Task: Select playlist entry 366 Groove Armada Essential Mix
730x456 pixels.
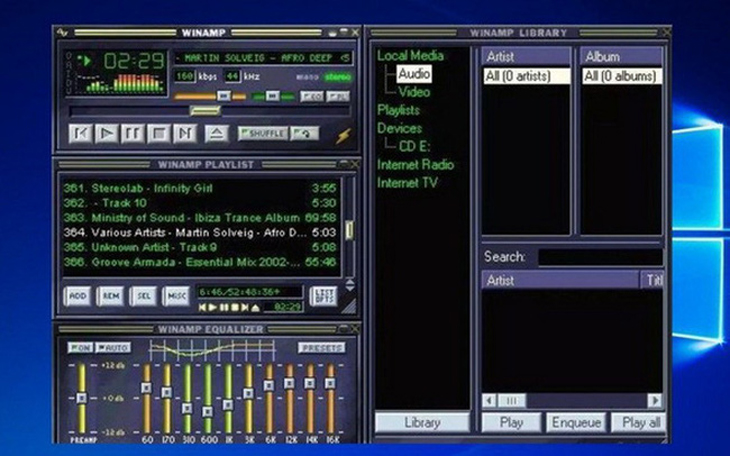Action: tap(200, 262)
